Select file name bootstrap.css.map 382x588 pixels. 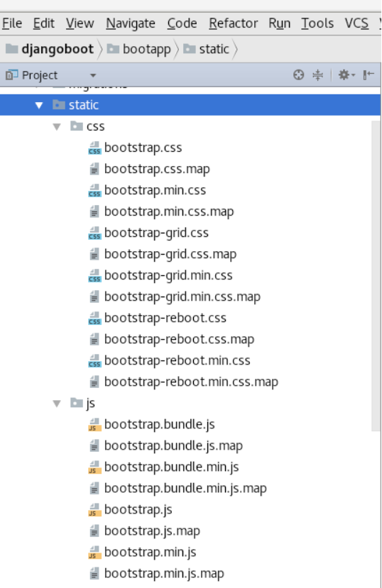coord(157,169)
